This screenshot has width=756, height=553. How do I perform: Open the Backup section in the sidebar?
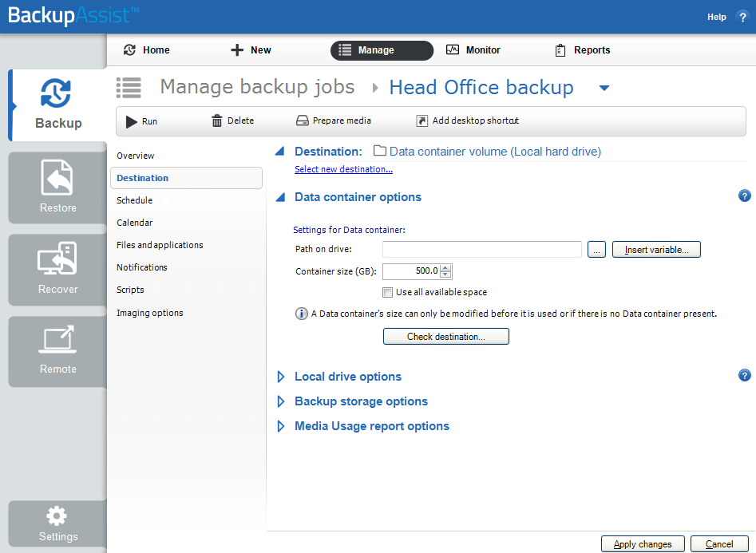(57, 105)
